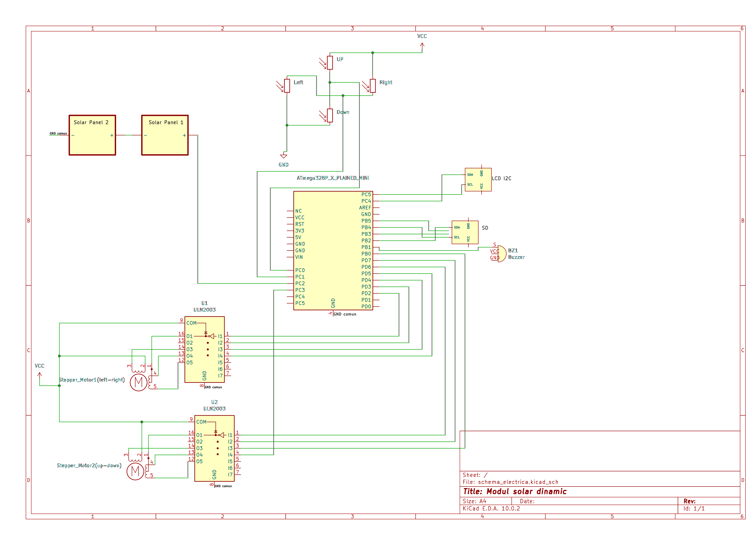The width and height of the screenshot is (756, 534).
Task: Select the LCD I2C module symbol
Action: (478, 180)
